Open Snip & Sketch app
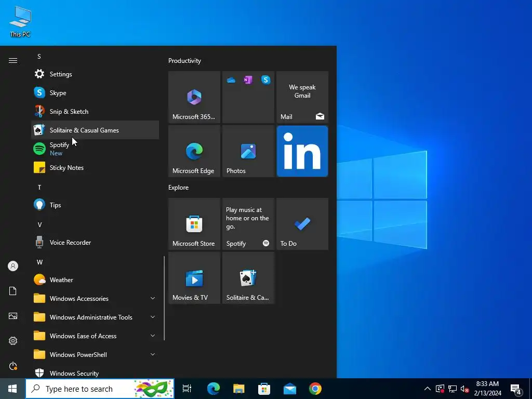The height and width of the screenshot is (399, 532). coord(95,111)
